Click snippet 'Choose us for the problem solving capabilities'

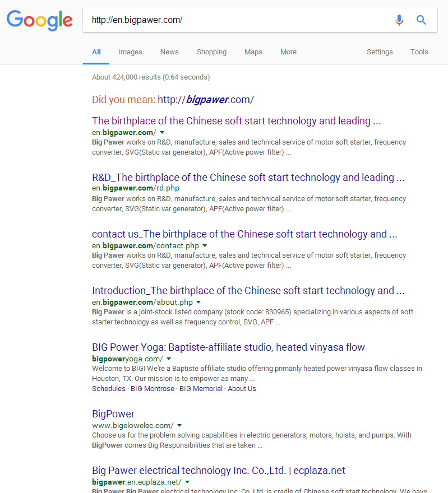pos(251,440)
